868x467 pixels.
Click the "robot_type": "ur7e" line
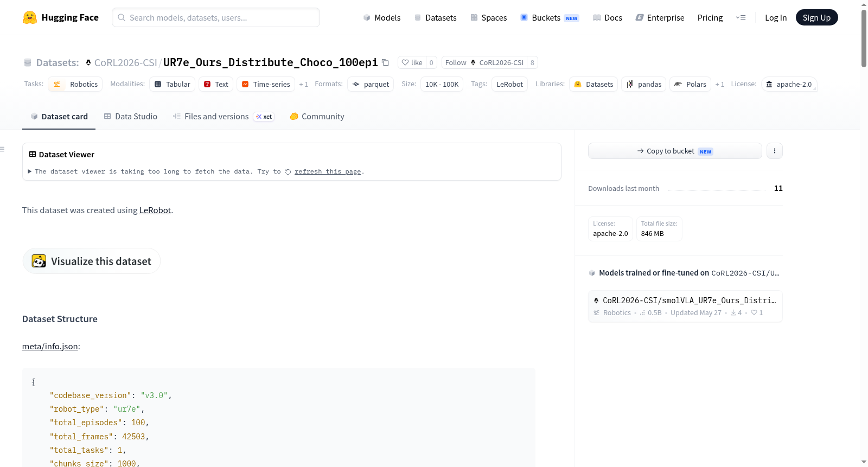tap(97, 409)
